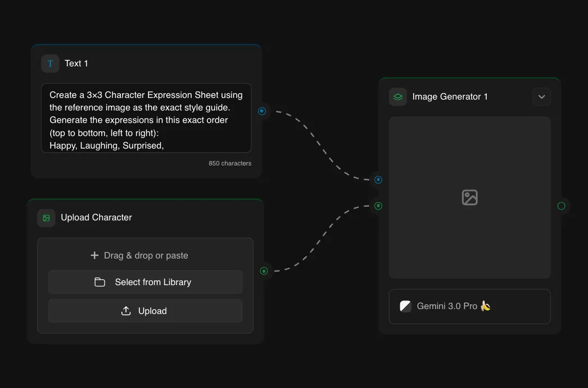Click the folder icon in Select from Library
The width and height of the screenshot is (588, 388).
(x=100, y=282)
